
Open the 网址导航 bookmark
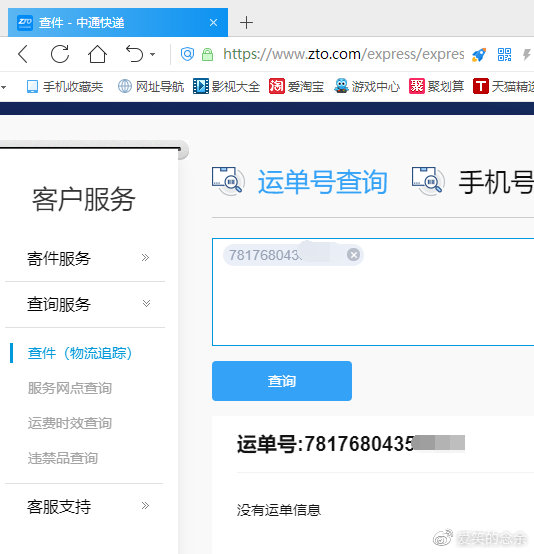[151, 87]
